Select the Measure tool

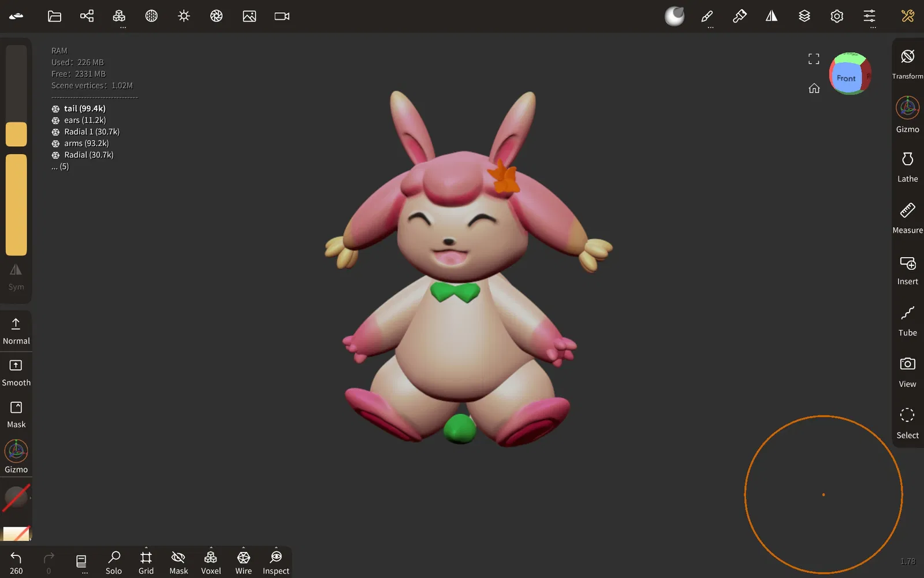[x=908, y=218]
